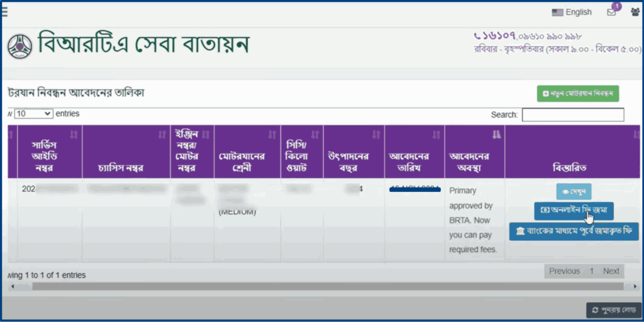
Task: Click the দেখুন view button
Action: click(573, 192)
